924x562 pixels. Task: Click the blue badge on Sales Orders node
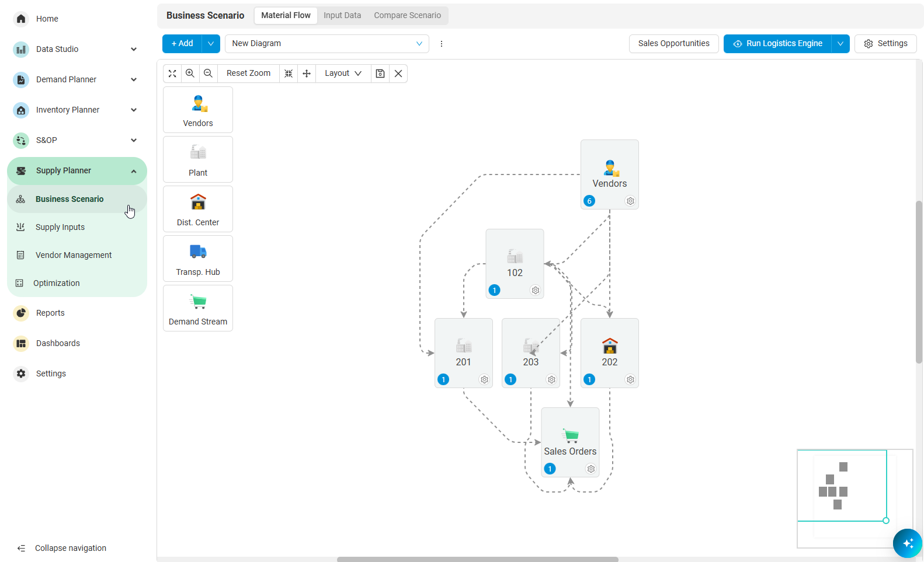coord(550,469)
